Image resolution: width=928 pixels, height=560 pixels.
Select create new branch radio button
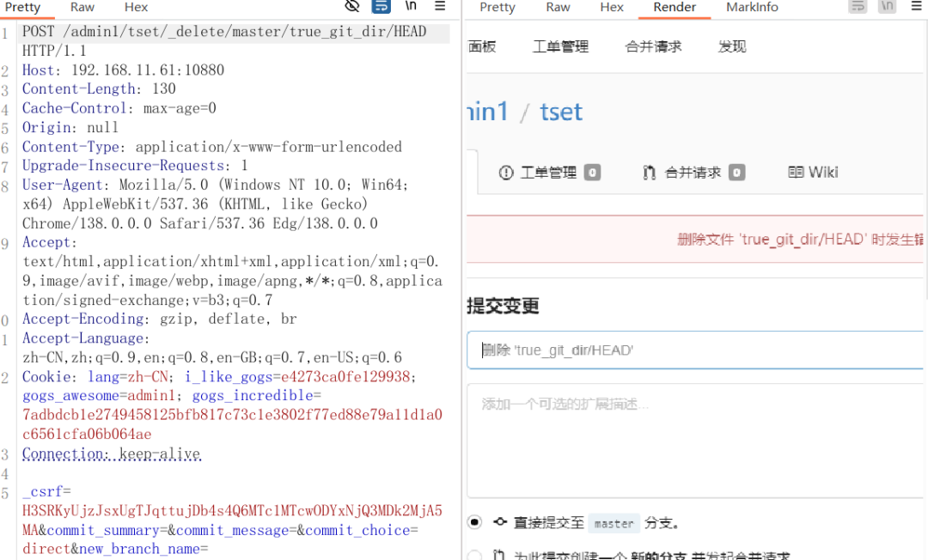pyautogui.click(x=474, y=555)
